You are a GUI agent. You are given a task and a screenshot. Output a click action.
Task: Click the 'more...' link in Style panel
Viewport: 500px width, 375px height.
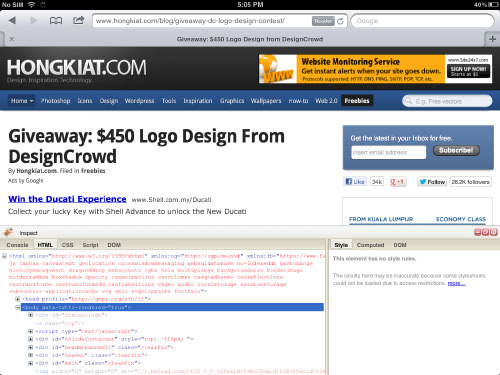[x=456, y=283]
